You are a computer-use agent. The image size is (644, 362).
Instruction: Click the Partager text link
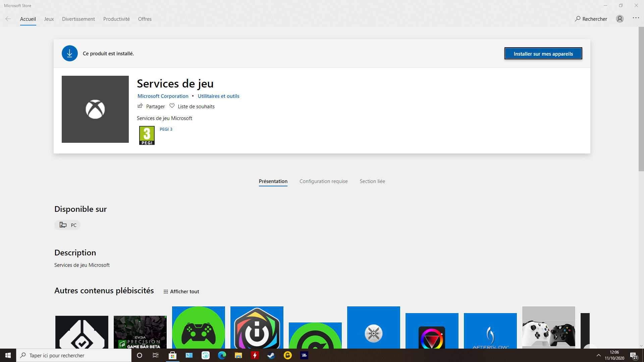[156, 107]
